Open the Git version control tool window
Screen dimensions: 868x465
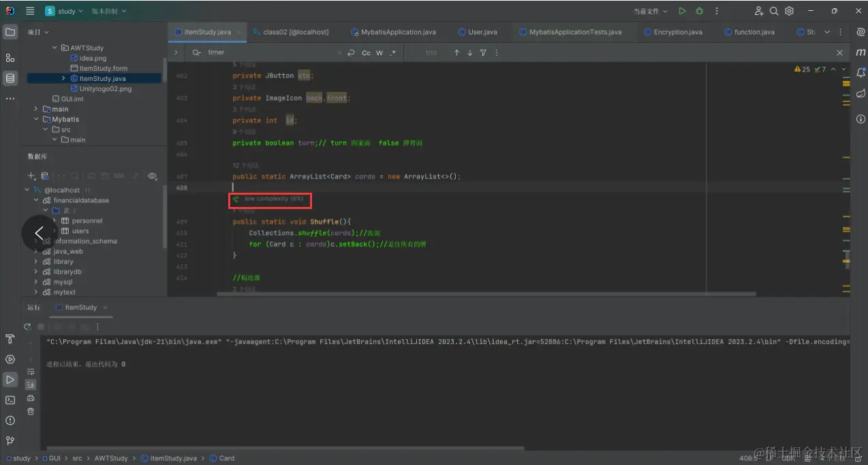[10, 440]
